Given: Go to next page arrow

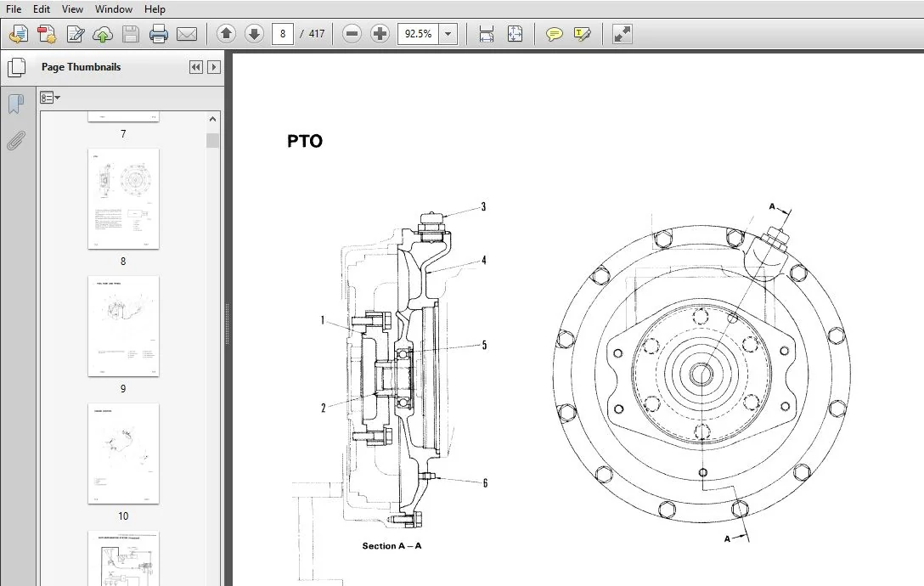Looking at the screenshot, I should tap(254, 34).
